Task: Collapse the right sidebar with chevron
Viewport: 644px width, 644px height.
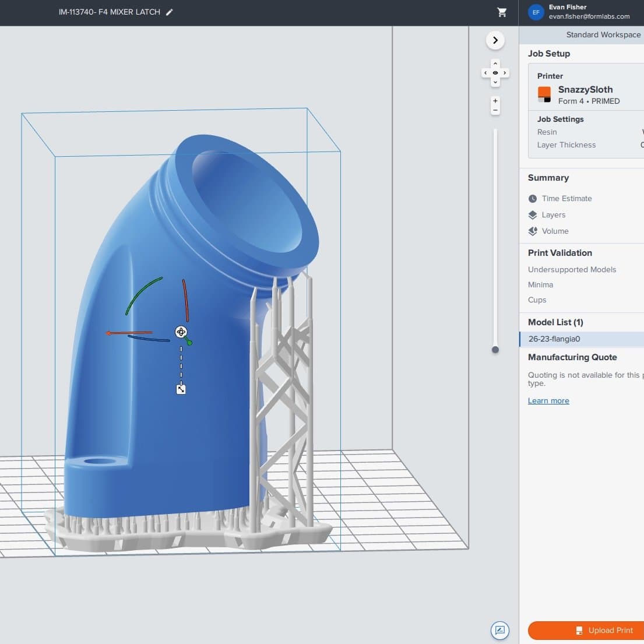Action: (495, 40)
